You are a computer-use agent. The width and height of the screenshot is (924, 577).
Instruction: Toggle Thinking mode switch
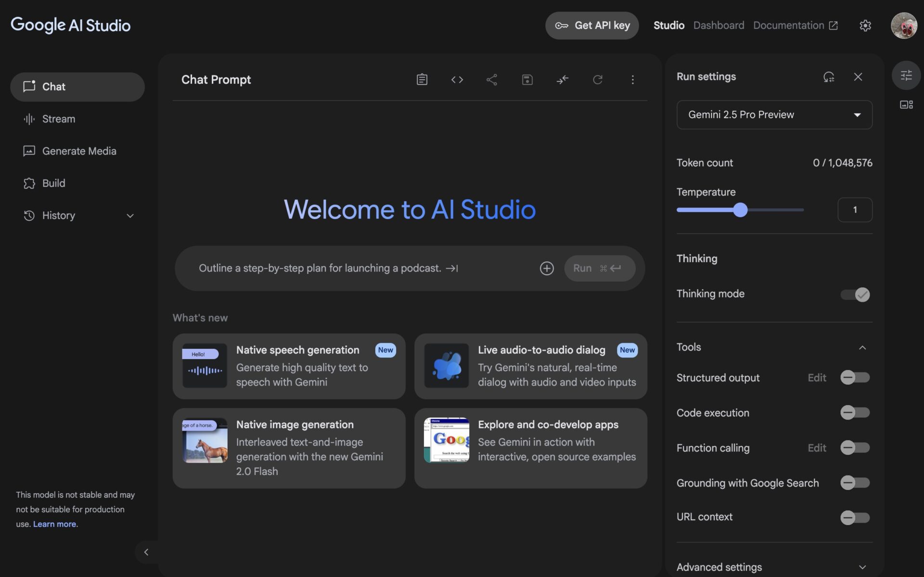pyautogui.click(x=855, y=294)
